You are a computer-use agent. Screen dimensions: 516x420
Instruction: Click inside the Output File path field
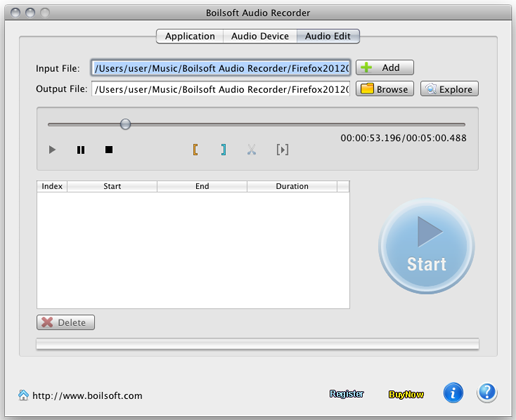click(x=221, y=89)
